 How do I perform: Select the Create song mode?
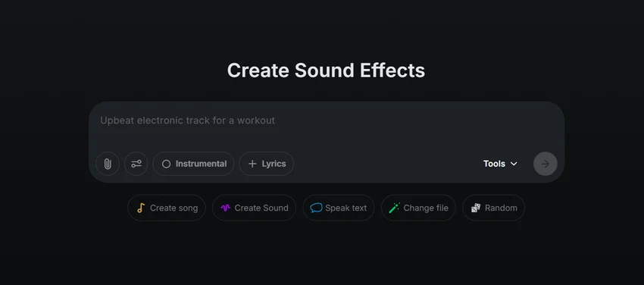(x=167, y=208)
